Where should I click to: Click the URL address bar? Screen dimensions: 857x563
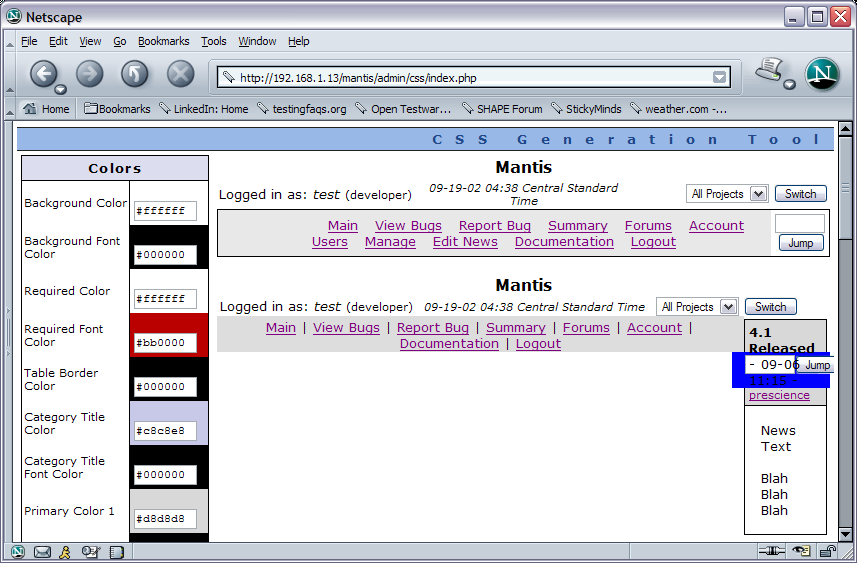(x=473, y=78)
